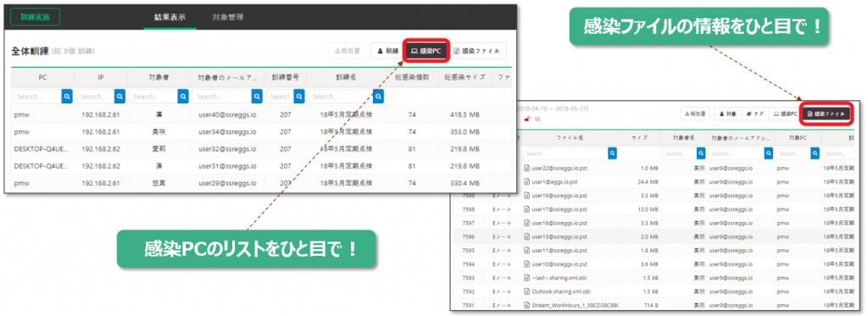Sort by the サイズ column header

639,137
